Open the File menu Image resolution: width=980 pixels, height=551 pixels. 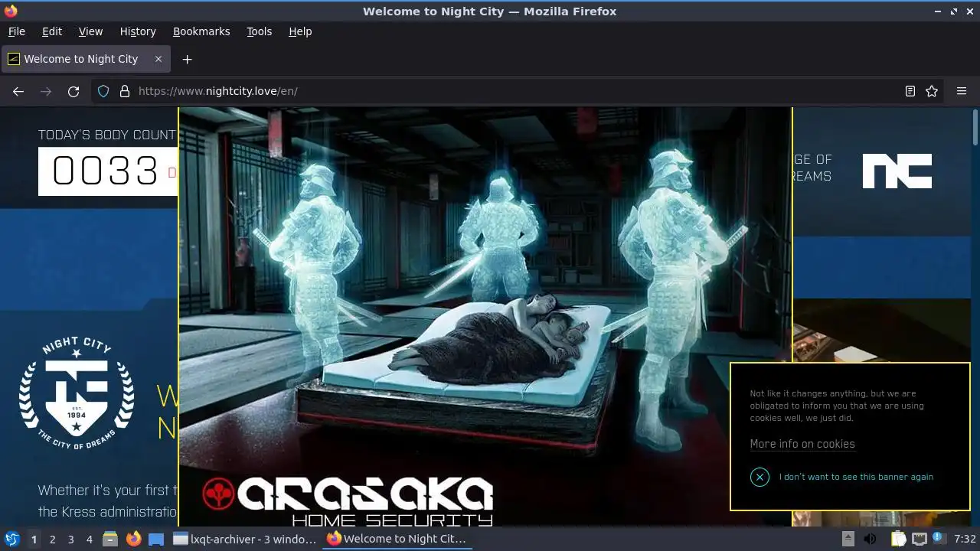pos(17,31)
